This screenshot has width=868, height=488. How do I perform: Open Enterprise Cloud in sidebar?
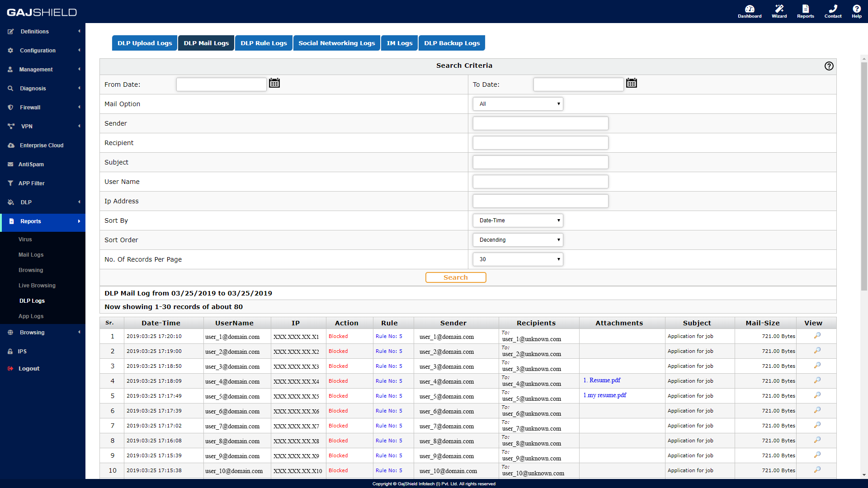coord(42,145)
